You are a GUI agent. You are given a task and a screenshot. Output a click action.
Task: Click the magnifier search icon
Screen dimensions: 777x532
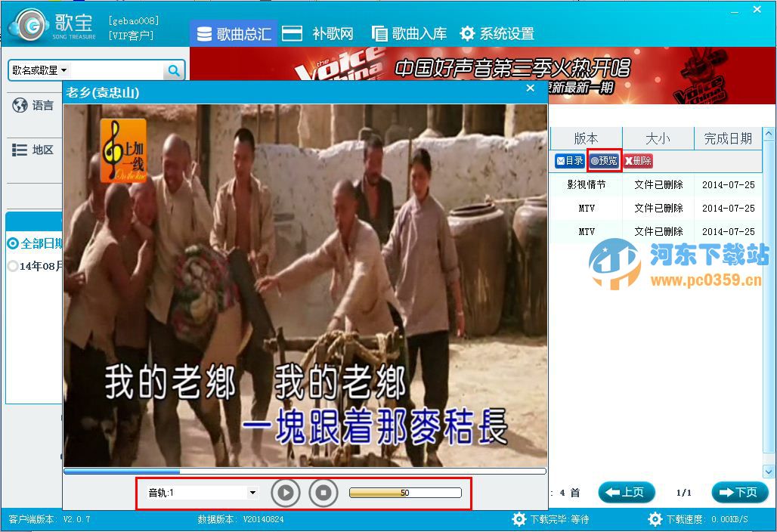(174, 70)
